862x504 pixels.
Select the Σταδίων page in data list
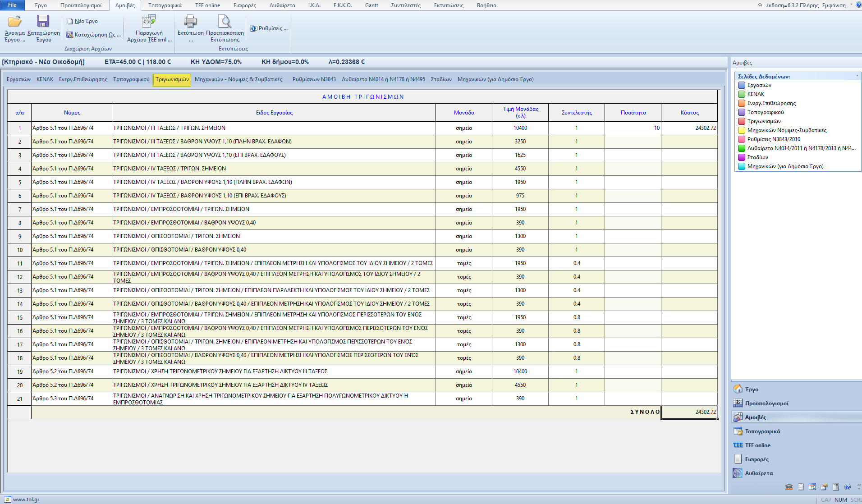757,157
